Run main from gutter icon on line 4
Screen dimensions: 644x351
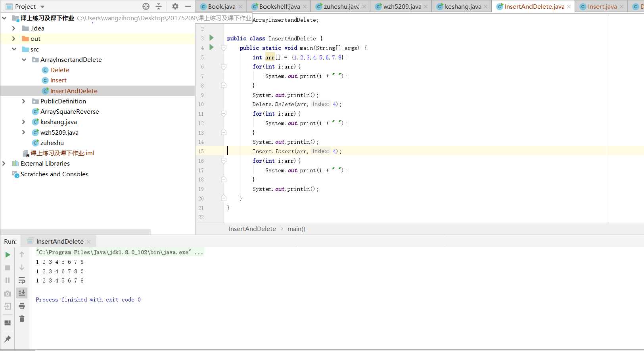[211, 47]
